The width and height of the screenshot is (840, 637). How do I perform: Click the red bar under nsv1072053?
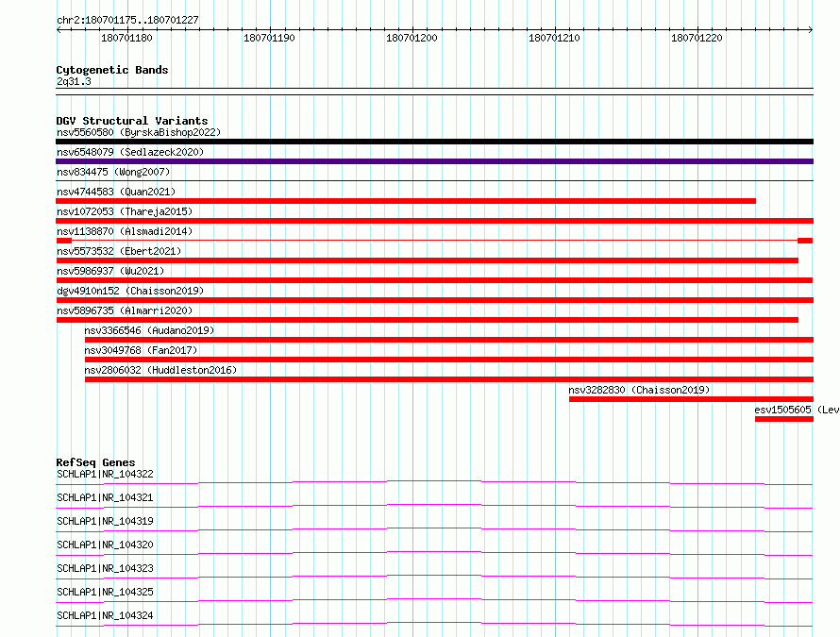434,221
